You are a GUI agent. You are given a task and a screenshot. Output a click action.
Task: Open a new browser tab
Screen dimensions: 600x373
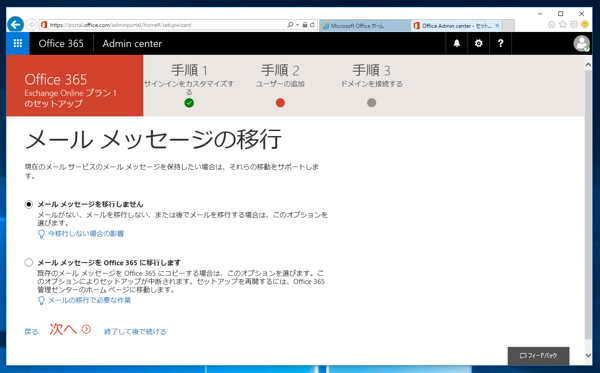click(508, 26)
